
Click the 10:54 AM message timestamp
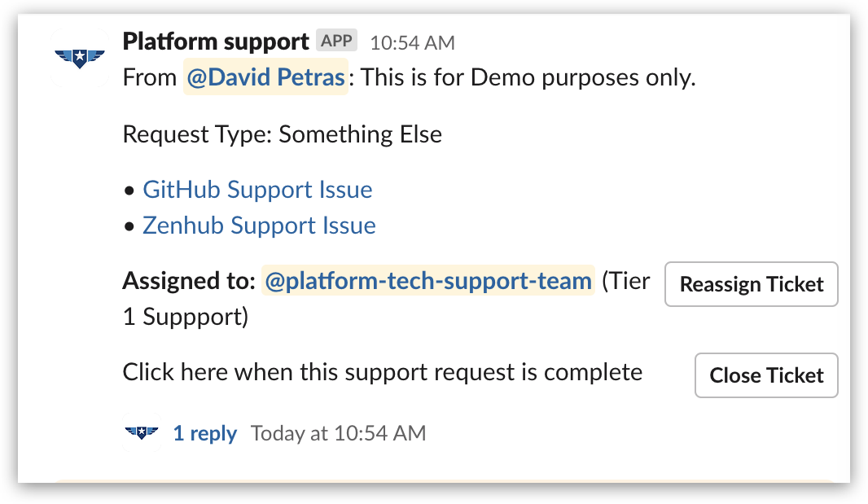pyautogui.click(x=411, y=42)
